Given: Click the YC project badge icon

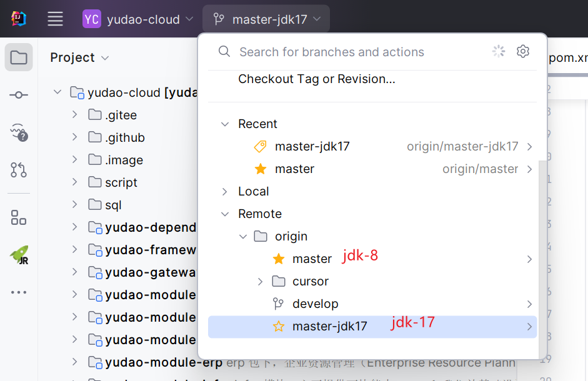Looking at the screenshot, I should [x=92, y=19].
